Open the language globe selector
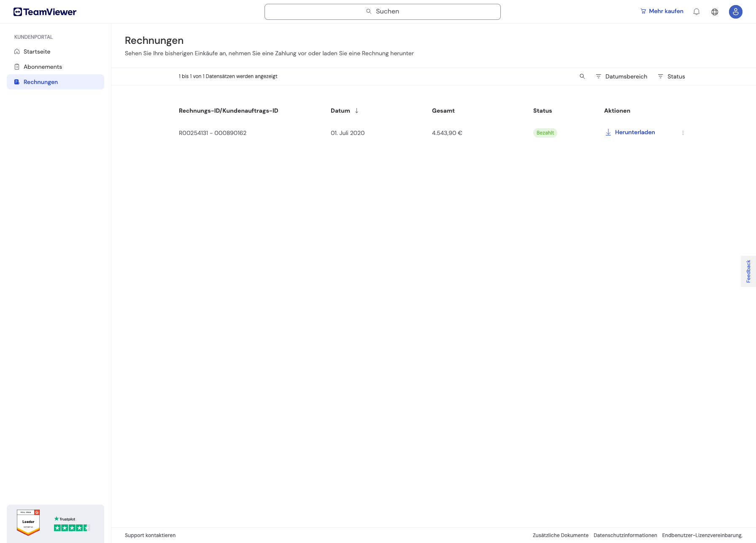Image resolution: width=756 pixels, height=543 pixels. click(715, 11)
